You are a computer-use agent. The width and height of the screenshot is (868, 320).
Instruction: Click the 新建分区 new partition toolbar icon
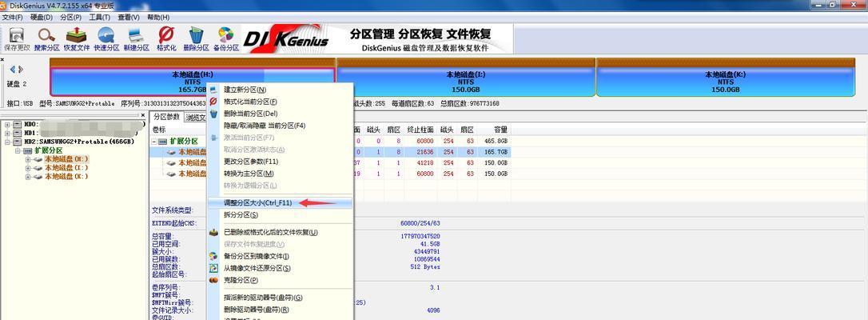[x=136, y=35]
